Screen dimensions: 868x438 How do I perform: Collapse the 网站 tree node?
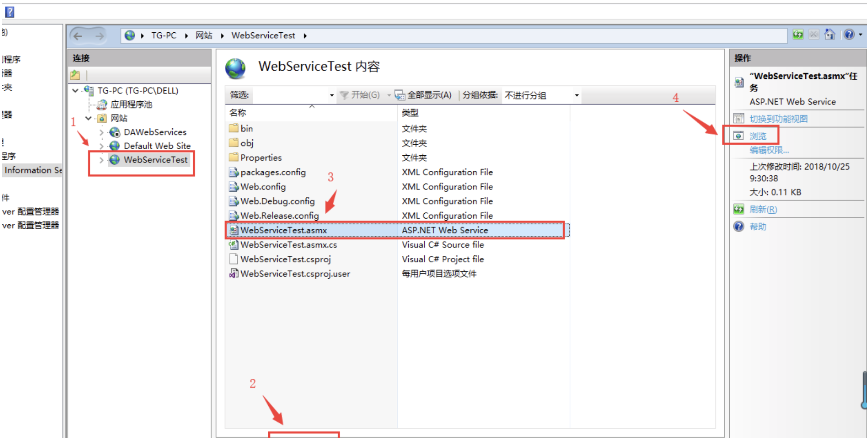click(88, 118)
